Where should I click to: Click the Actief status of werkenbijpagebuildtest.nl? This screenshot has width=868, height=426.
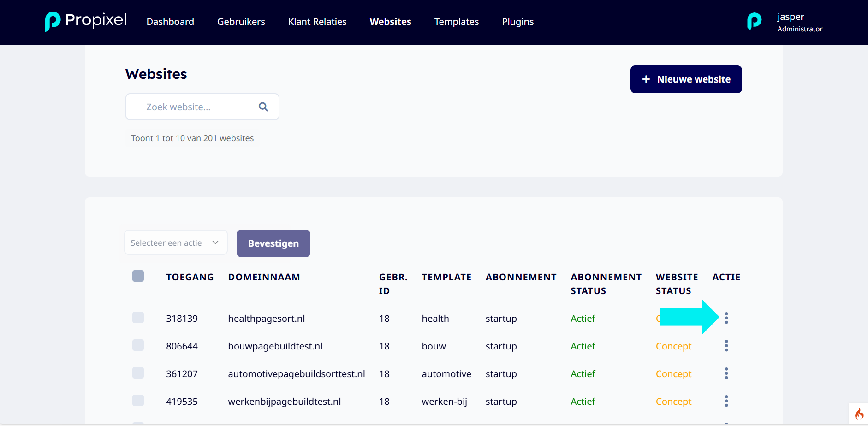[583, 402]
